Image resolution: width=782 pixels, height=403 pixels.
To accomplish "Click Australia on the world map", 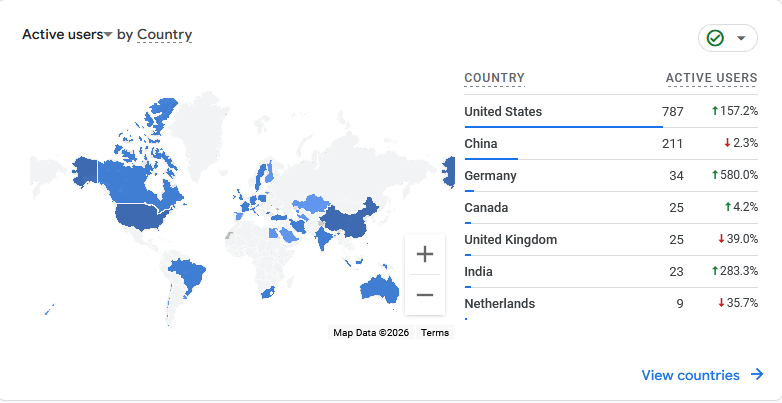I will (378, 287).
